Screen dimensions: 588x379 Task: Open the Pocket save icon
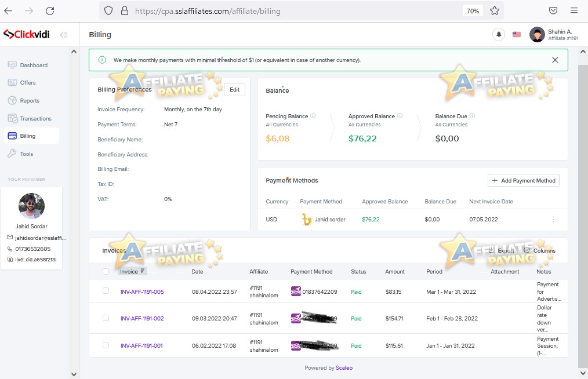553,10
